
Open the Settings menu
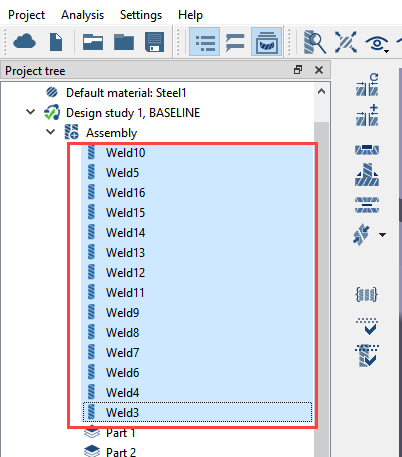click(141, 15)
